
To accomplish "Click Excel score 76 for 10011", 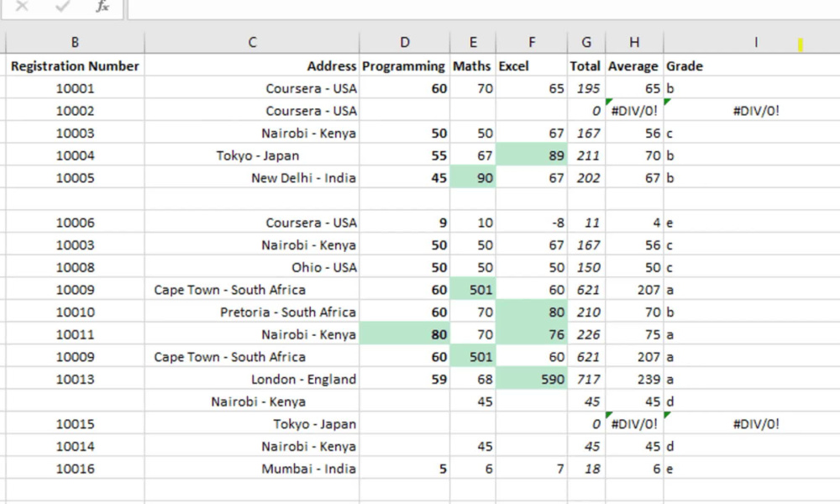I will click(x=532, y=335).
